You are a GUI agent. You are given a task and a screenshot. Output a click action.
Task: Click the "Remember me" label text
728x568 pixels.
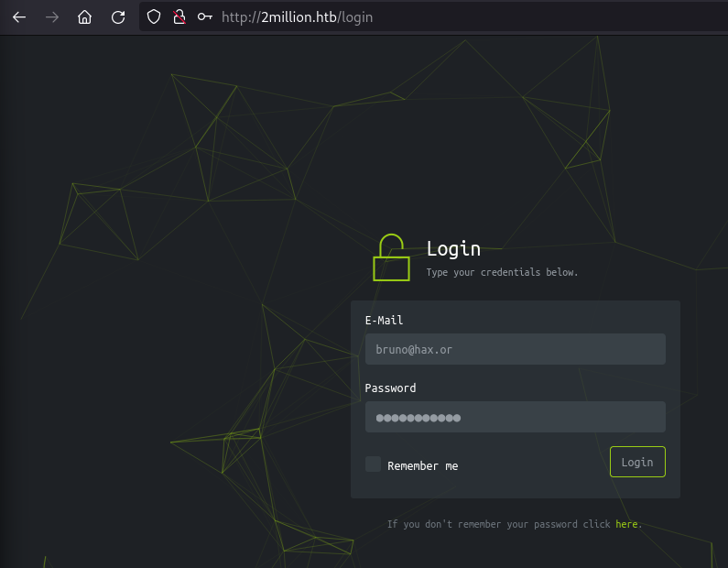click(422, 465)
